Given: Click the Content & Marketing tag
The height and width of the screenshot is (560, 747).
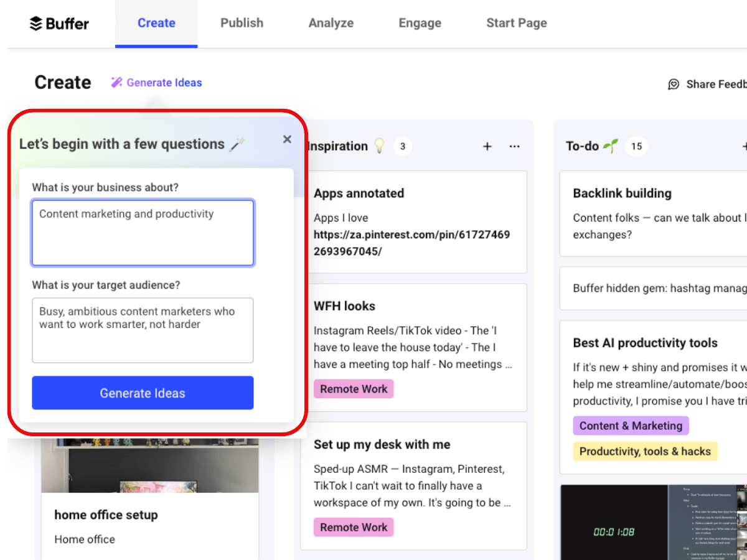Looking at the screenshot, I should (x=631, y=426).
